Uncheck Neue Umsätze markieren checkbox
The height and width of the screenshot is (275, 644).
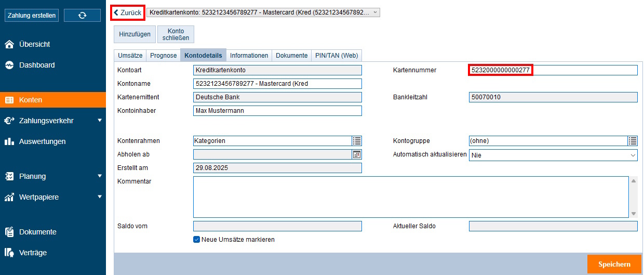[197, 240]
